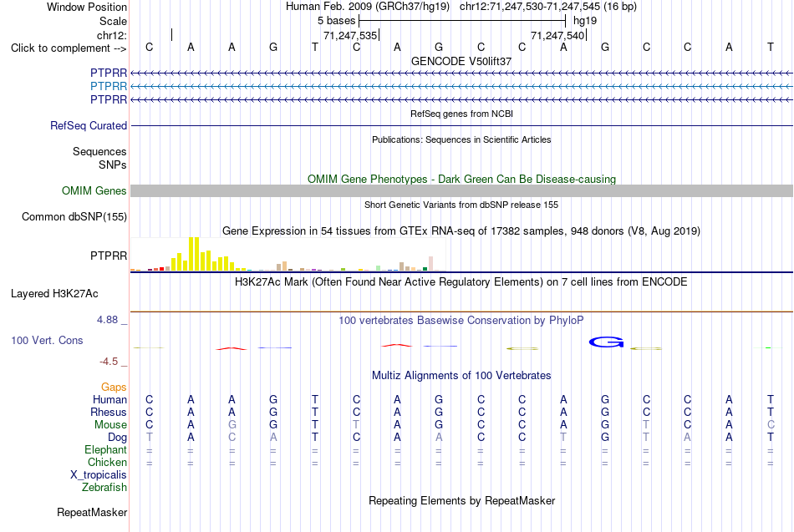794x532 pixels.
Task: Click the Sequences track label
Action: [x=99, y=151]
